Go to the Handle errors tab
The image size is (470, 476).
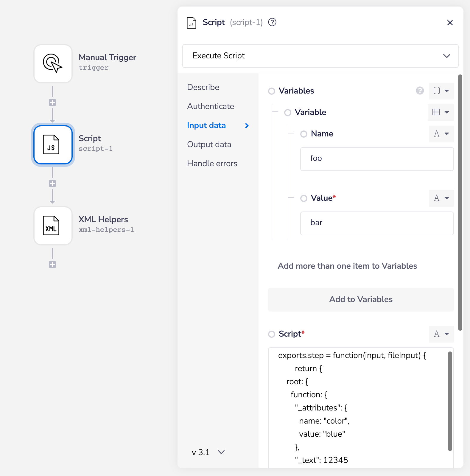(212, 164)
